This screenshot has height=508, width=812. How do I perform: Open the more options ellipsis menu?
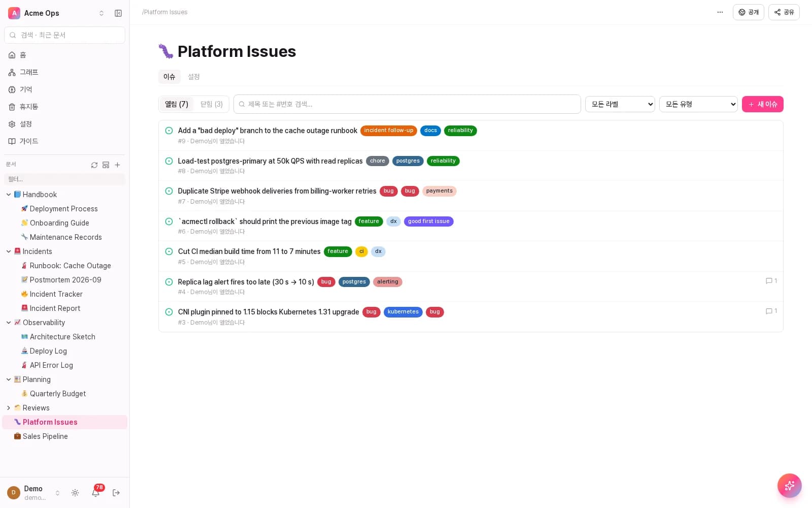point(720,12)
